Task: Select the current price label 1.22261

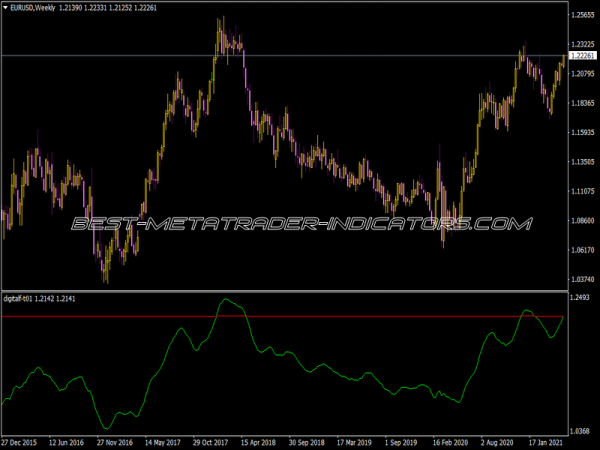Action: point(579,57)
